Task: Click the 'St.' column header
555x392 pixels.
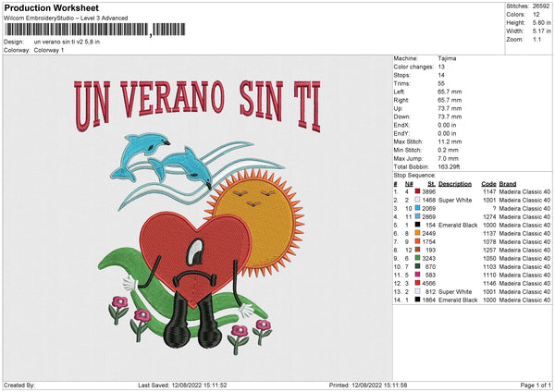Action: pyautogui.click(x=431, y=184)
